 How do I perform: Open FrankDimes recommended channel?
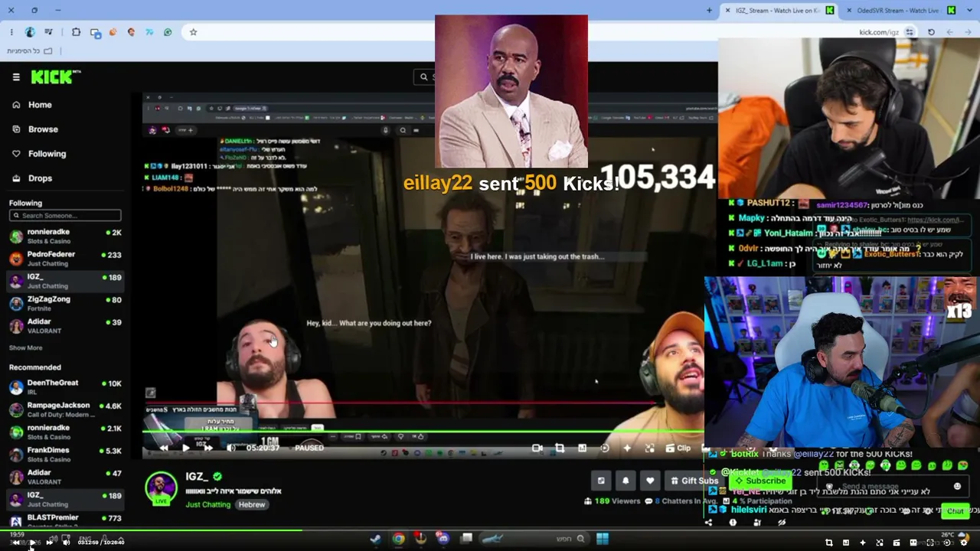65,455
